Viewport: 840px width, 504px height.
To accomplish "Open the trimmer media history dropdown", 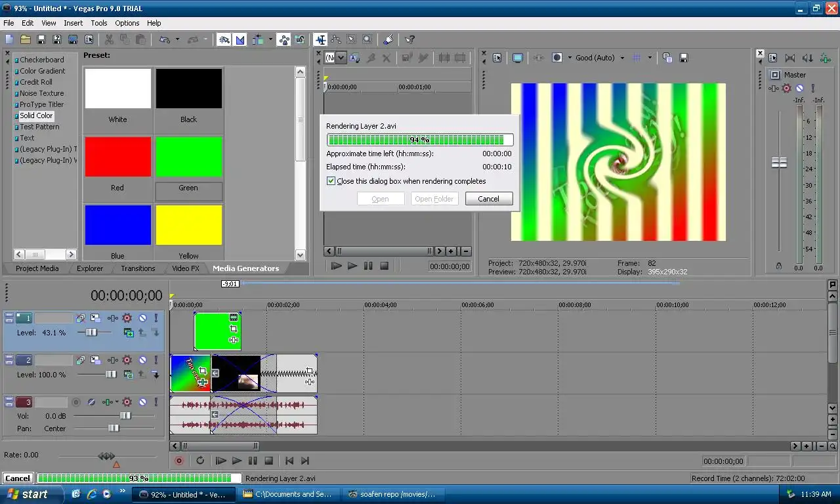I will click(x=341, y=58).
